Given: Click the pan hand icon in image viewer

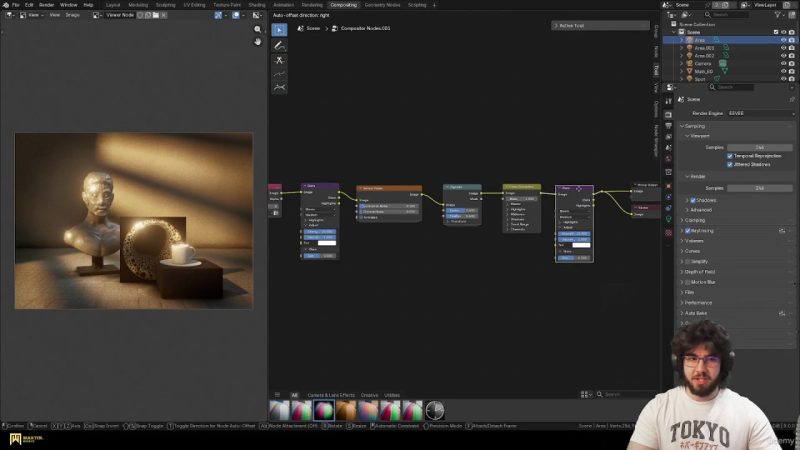Looking at the screenshot, I should pos(258,42).
